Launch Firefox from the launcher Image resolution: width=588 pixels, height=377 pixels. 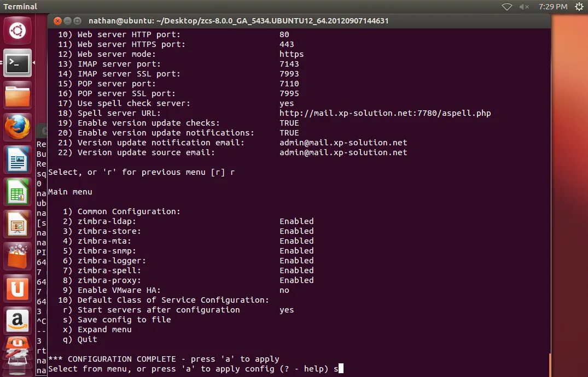(18, 127)
